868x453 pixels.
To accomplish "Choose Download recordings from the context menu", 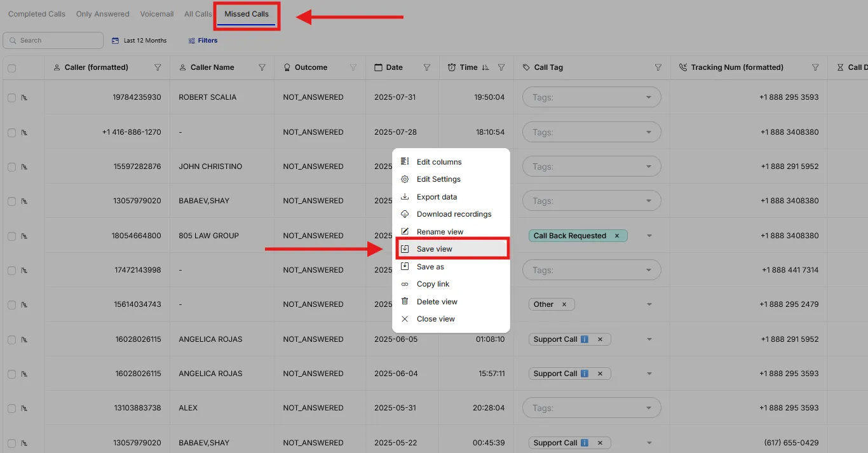I will (x=451, y=214).
